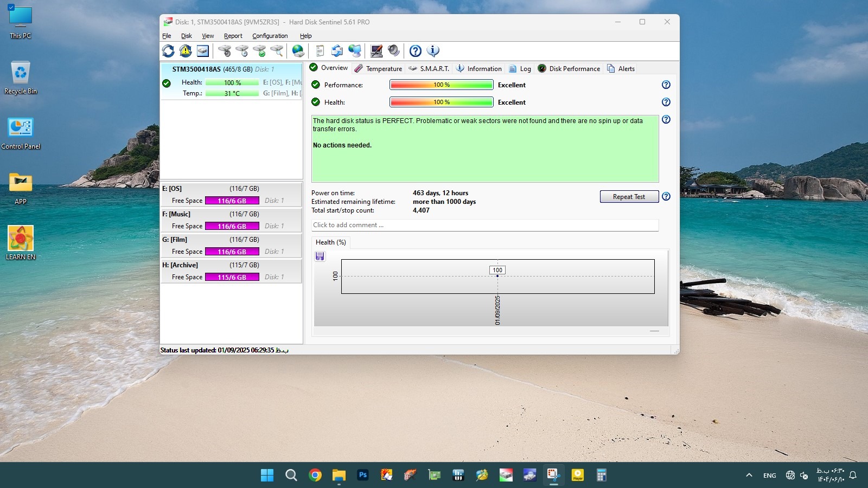
Task: Open the text report notepad toolbar icon
Action: coord(320,51)
